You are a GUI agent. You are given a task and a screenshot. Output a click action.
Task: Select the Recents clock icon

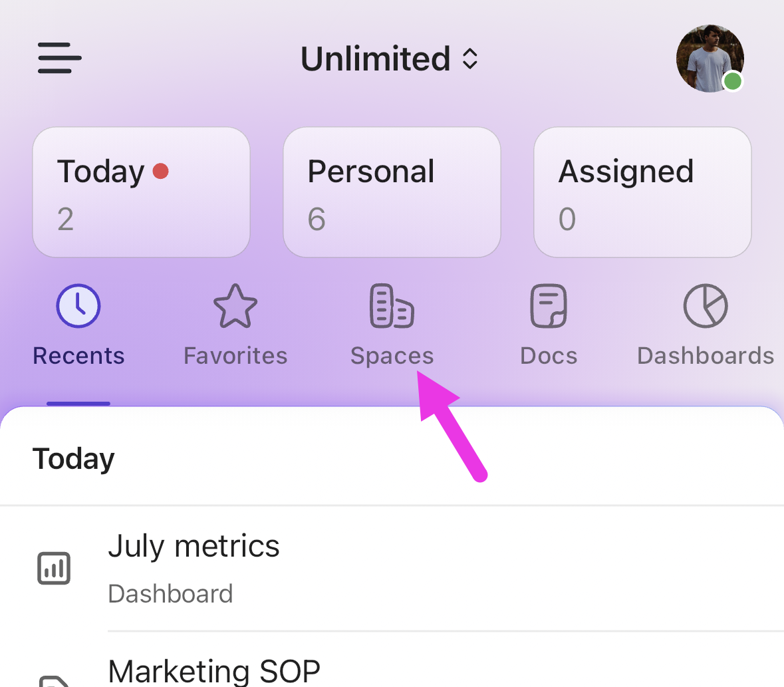[x=78, y=306]
